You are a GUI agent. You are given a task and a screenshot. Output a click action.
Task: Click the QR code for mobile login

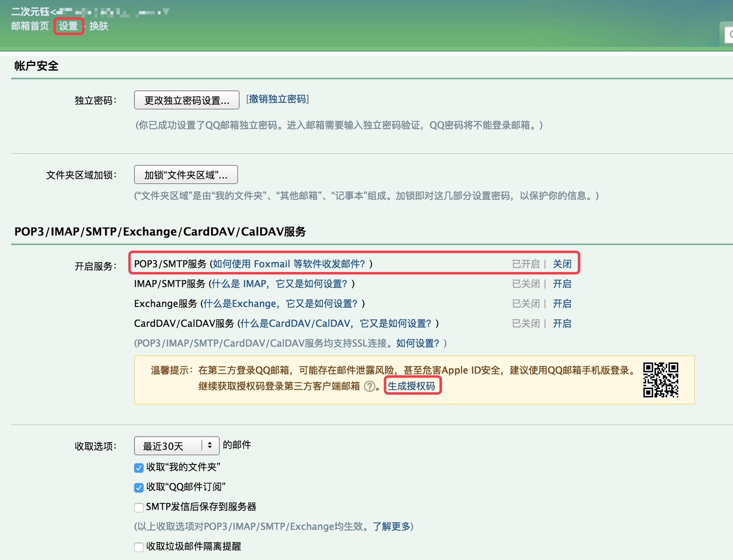661,380
